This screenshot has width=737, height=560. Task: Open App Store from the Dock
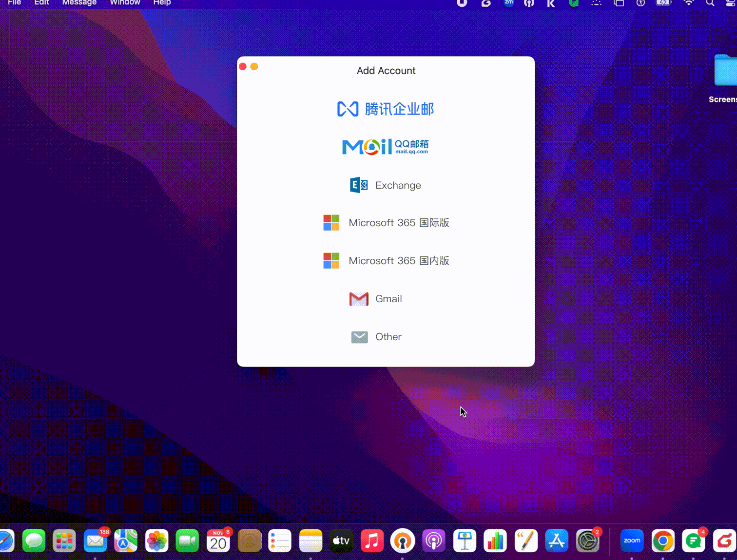pyautogui.click(x=557, y=541)
